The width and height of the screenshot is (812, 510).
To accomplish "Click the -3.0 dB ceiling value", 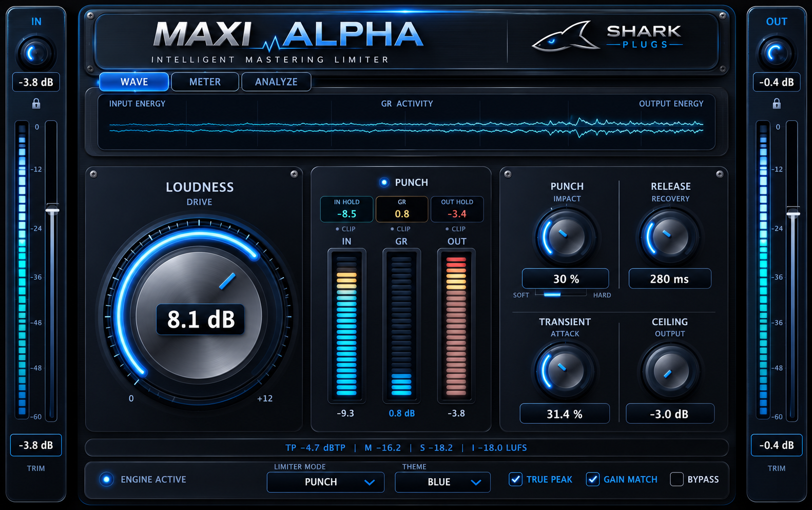I will pyautogui.click(x=670, y=414).
